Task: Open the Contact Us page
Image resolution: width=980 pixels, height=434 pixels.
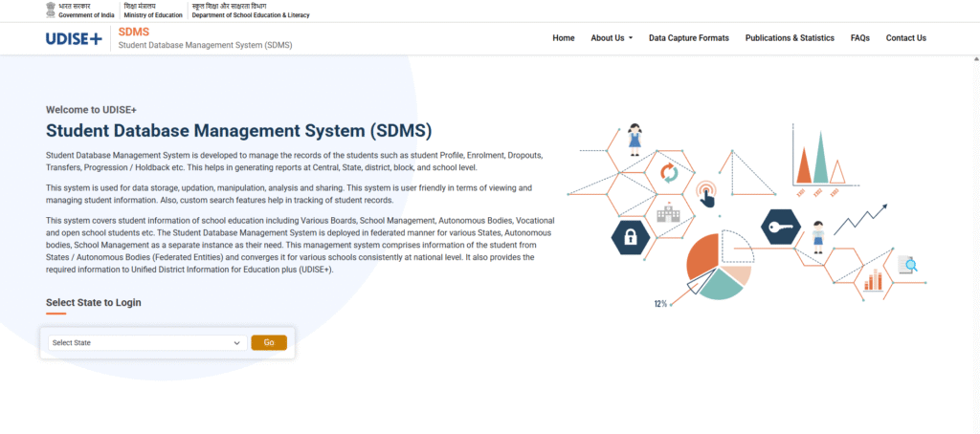Action: (905, 38)
